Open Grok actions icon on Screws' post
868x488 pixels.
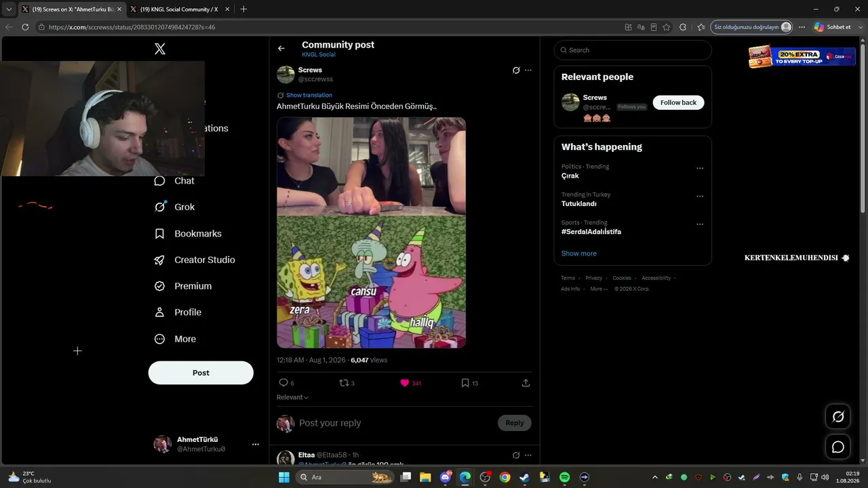tap(516, 70)
